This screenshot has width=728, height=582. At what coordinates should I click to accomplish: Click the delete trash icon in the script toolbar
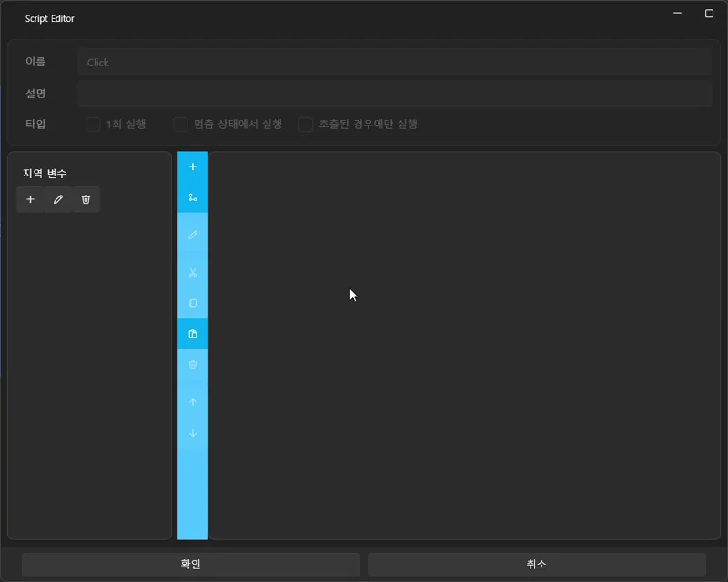point(193,365)
